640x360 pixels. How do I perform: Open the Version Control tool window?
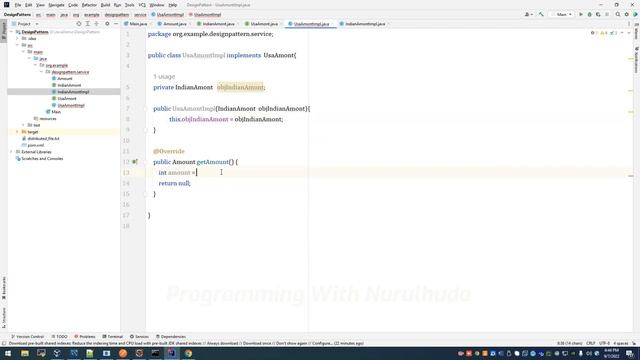click(27, 337)
